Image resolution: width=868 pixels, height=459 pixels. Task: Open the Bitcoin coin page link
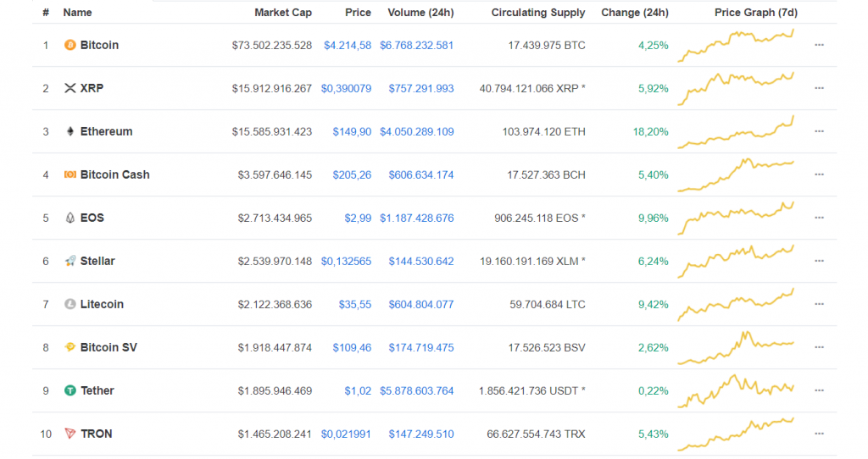[x=100, y=45]
